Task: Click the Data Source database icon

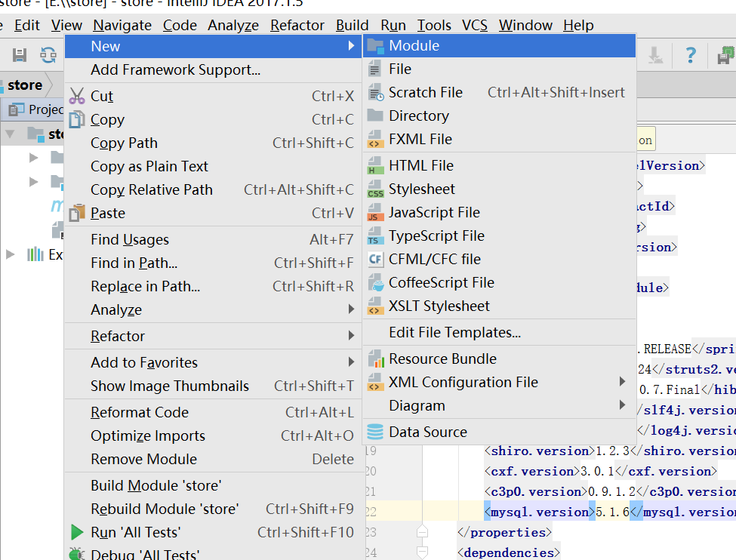Action: click(375, 432)
